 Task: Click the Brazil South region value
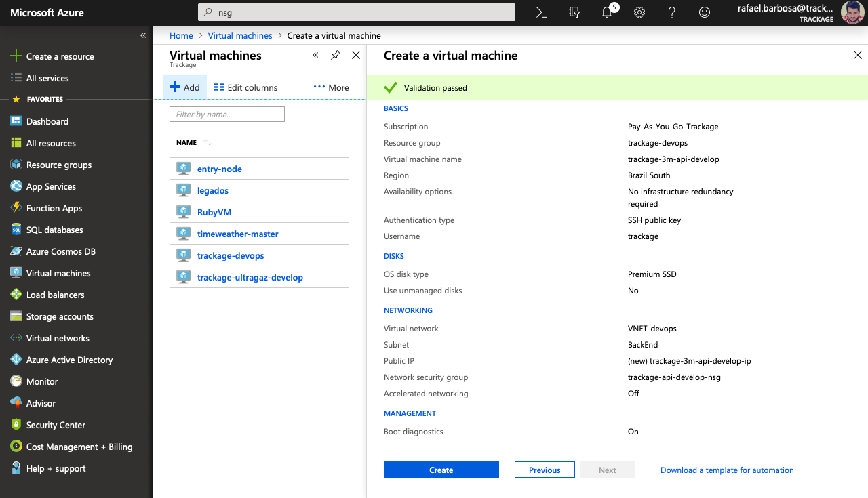(x=649, y=175)
